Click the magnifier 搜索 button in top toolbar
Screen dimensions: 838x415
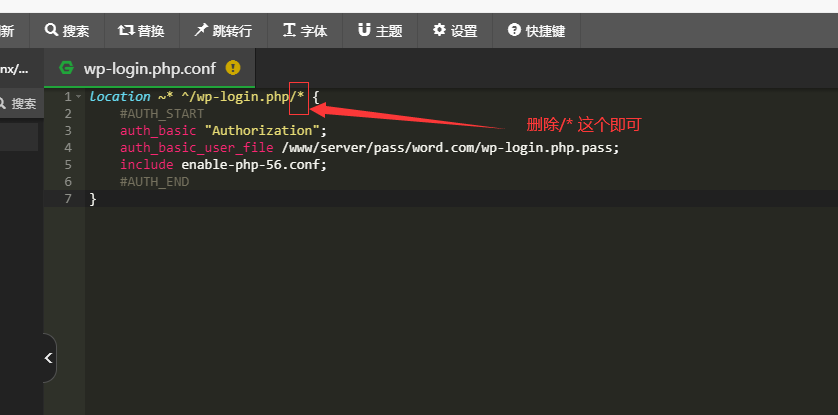coord(67,31)
